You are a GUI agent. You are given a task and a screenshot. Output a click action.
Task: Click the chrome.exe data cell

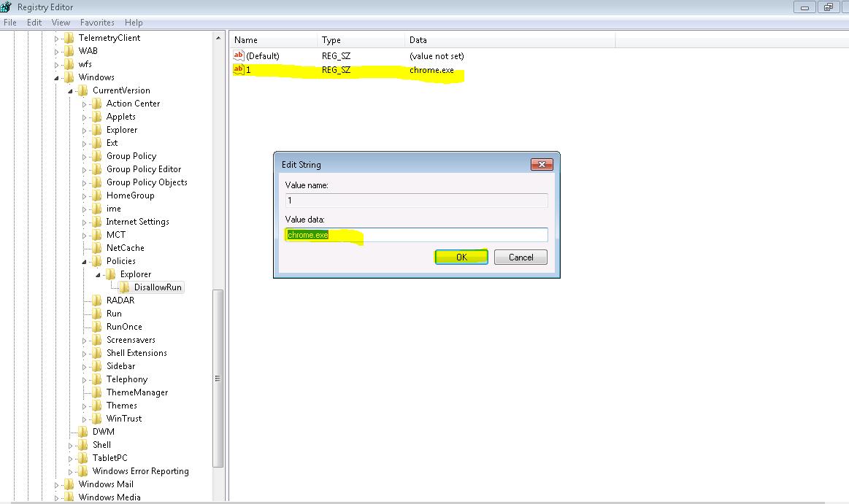point(431,70)
